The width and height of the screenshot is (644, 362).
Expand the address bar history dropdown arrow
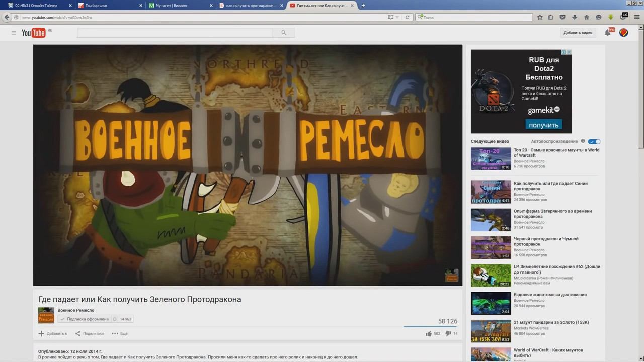pos(397,17)
